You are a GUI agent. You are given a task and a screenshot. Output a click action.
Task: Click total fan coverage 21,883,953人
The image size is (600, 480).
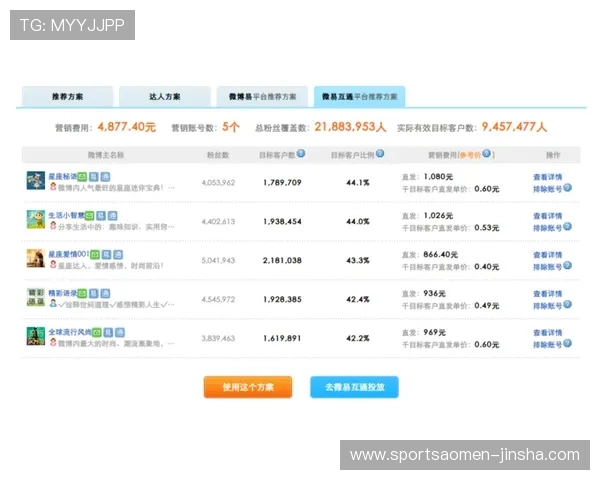(350, 127)
